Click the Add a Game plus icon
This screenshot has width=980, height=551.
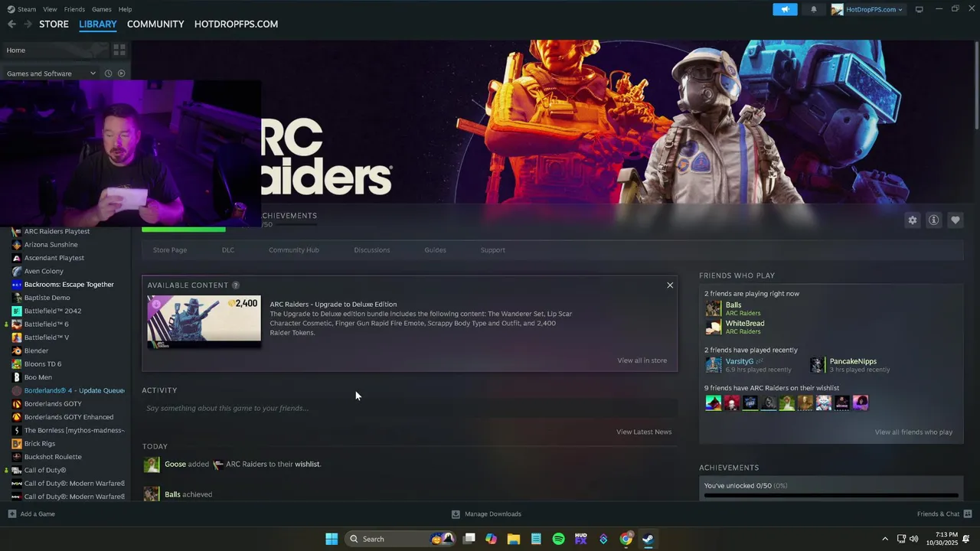coord(11,514)
